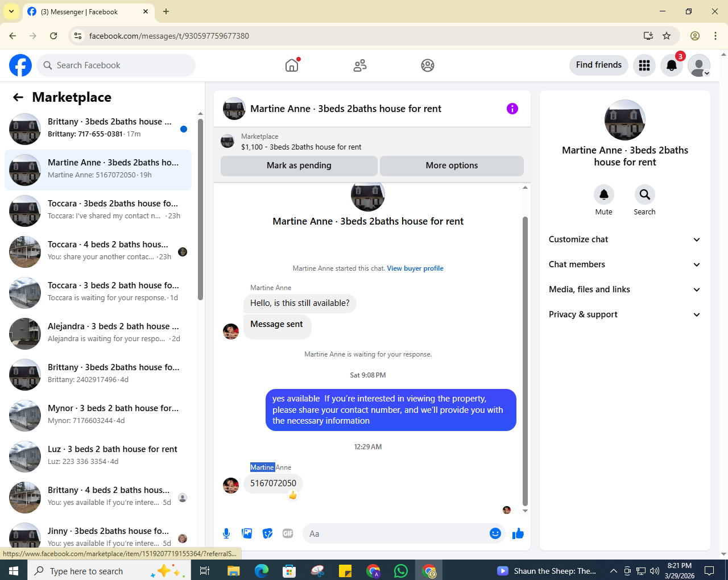Click Martine Anne's large profile thumbnail in sidebar
This screenshot has height=580, width=728.
pos(625,120)
